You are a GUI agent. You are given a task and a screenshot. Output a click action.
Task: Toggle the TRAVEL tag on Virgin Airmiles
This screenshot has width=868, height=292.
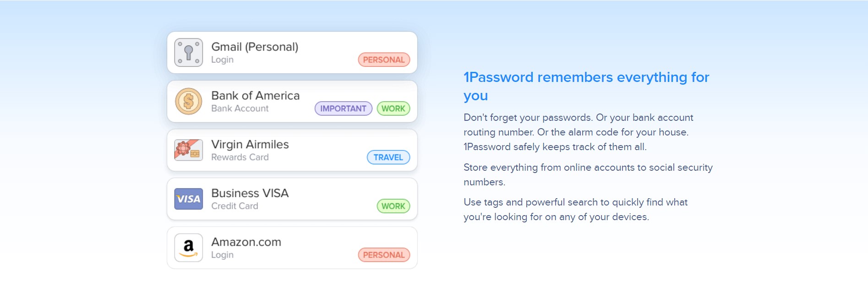(x=388, y=157)
